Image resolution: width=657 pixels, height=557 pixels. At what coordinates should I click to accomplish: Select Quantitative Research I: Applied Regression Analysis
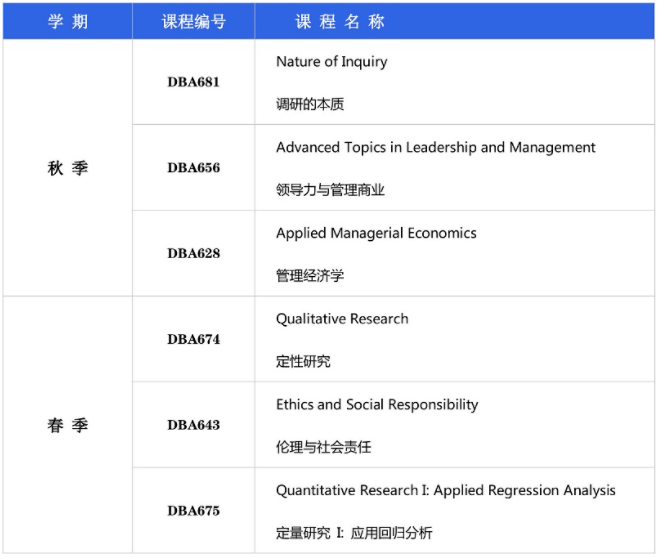point(445,491)
